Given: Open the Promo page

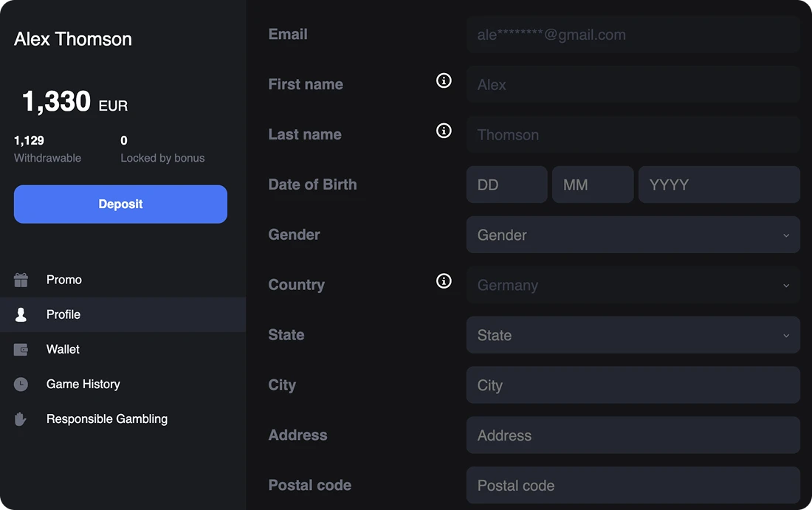Looking at the screenshot, I should click(64, 280).
